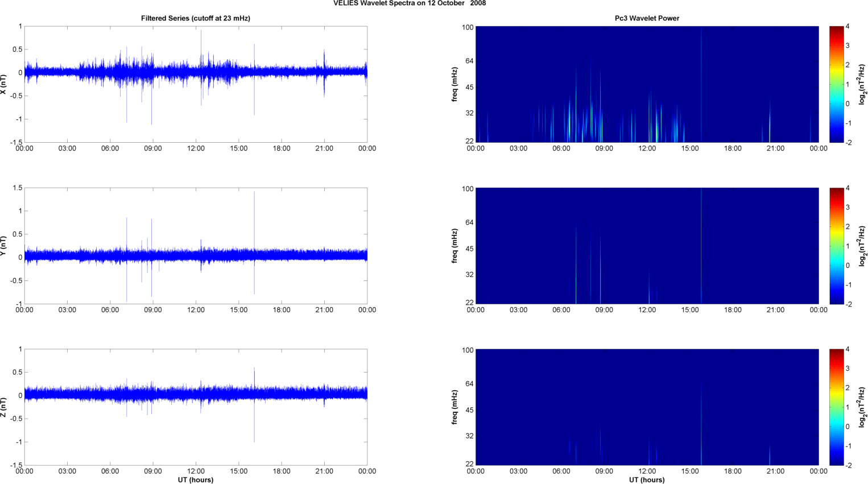The height and width of the screenshot is (484, 868).
Task: Click the '18:00' tick under the bottom wavelet plot
Action: (x=733, y=471)
